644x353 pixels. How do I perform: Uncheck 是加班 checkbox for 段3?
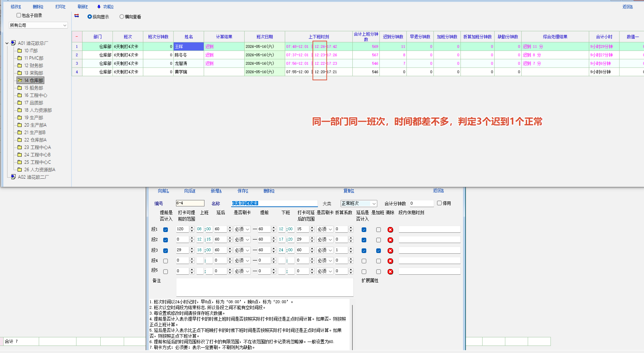click(378, 251)
